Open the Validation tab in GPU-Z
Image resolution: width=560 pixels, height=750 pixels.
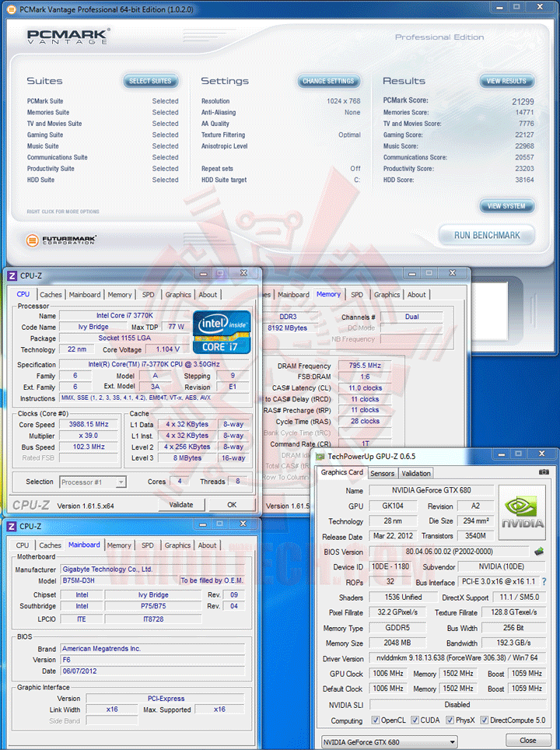pos(416,473)
